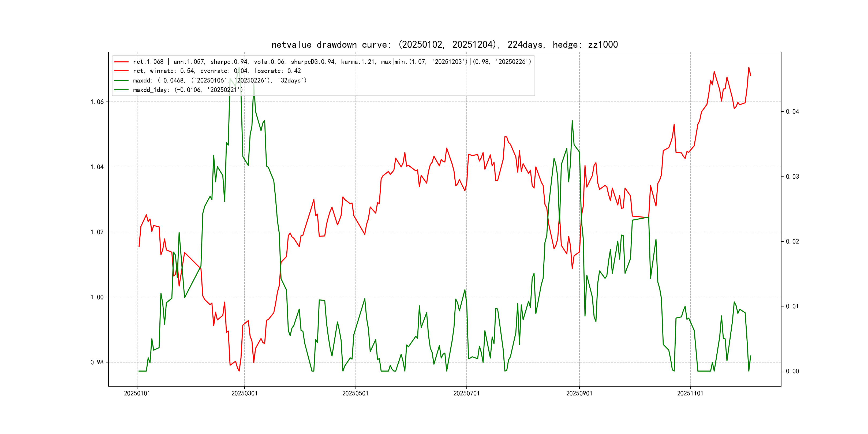Select the net:1.068 sharpe legend text
This screenshot has width=868, height=434.
tap(332, 62)
